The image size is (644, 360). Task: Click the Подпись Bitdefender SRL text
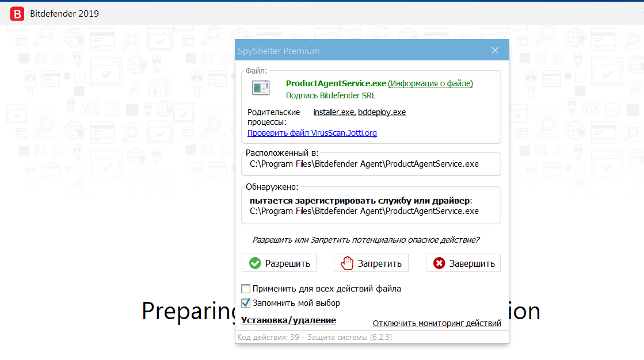330,95
